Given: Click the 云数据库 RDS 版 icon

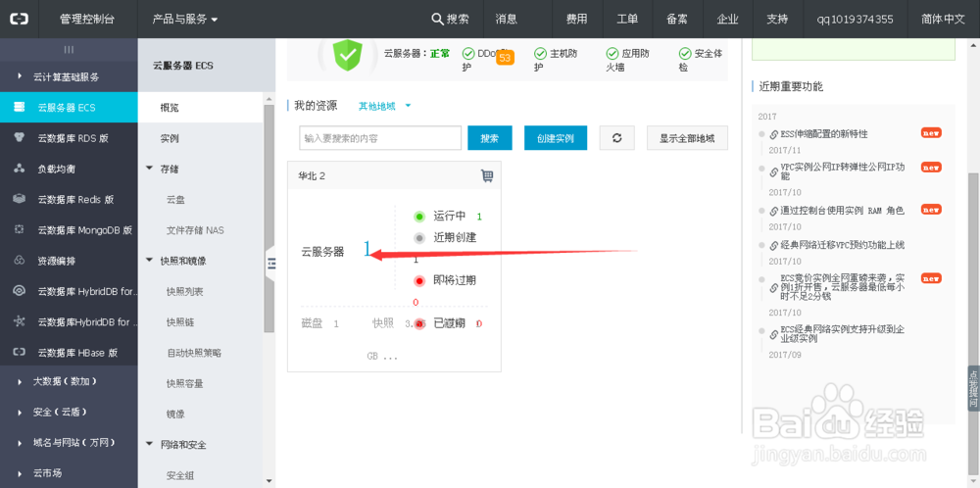Looking at the screenshot, I should point(19,138).
